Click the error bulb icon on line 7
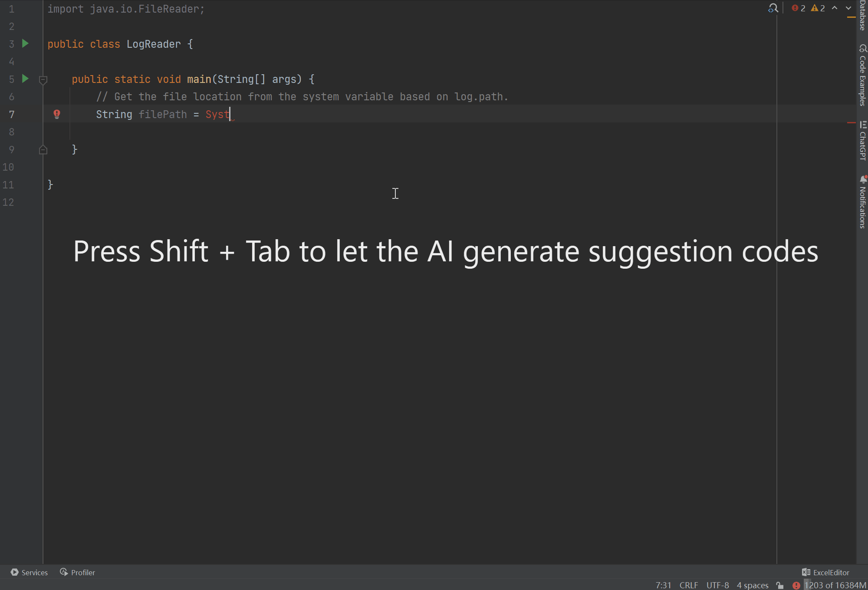868x590 pixels. 56,114
